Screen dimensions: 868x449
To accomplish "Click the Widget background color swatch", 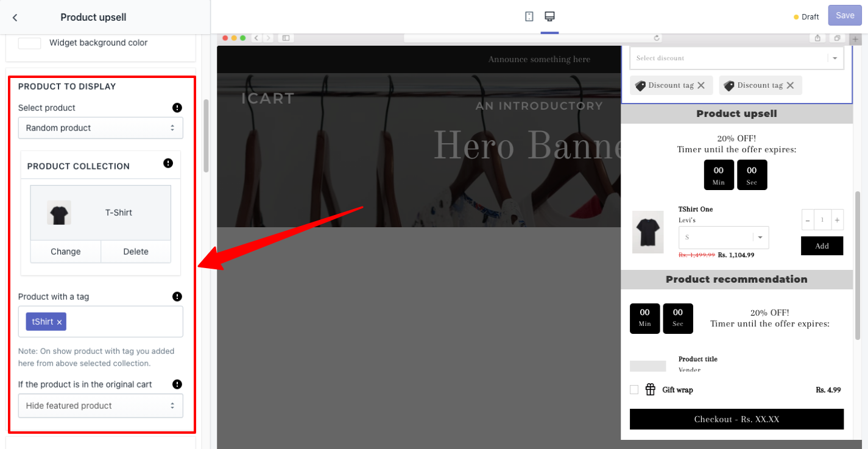I will [x=29, y=43].
